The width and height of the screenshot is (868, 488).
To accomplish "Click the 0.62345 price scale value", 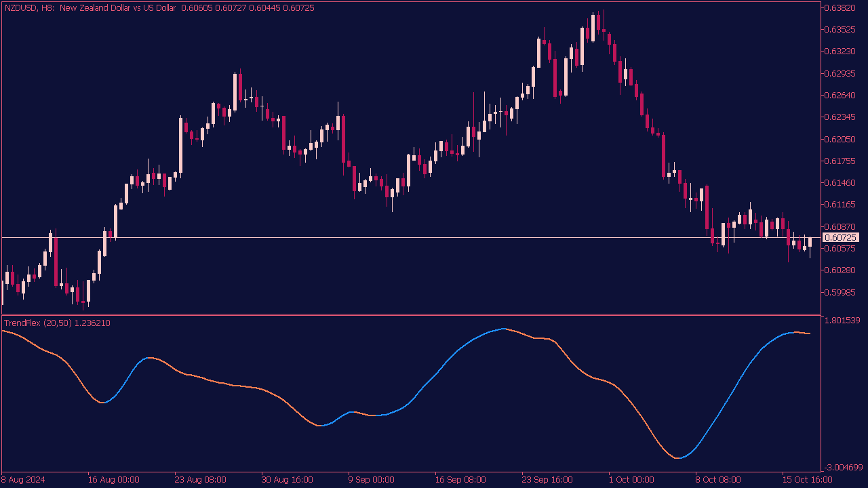I will click(840, 117).
